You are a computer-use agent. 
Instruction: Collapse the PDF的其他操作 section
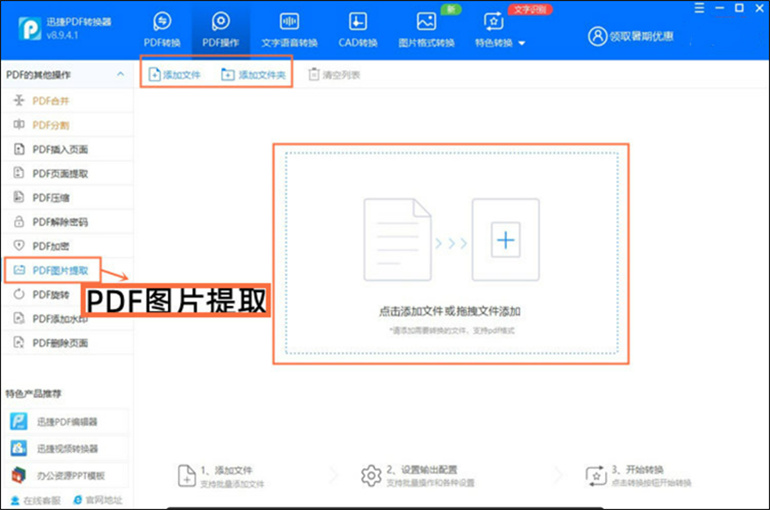point(120,74)
